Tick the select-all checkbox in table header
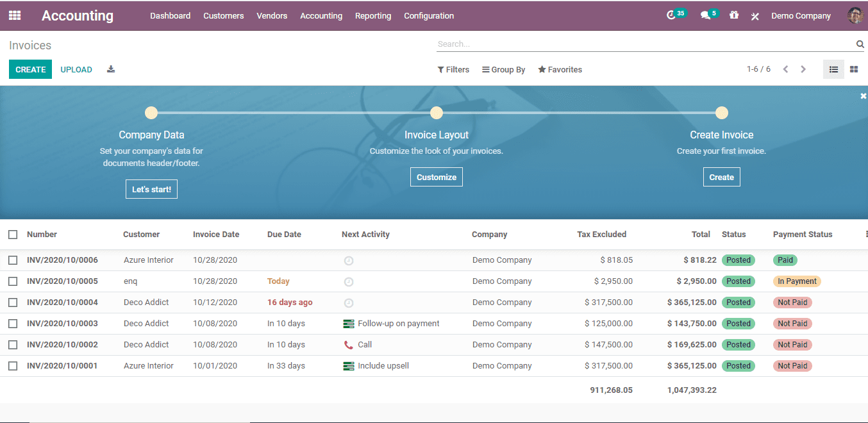Screen dimensions: 868x423 [13, 235]
